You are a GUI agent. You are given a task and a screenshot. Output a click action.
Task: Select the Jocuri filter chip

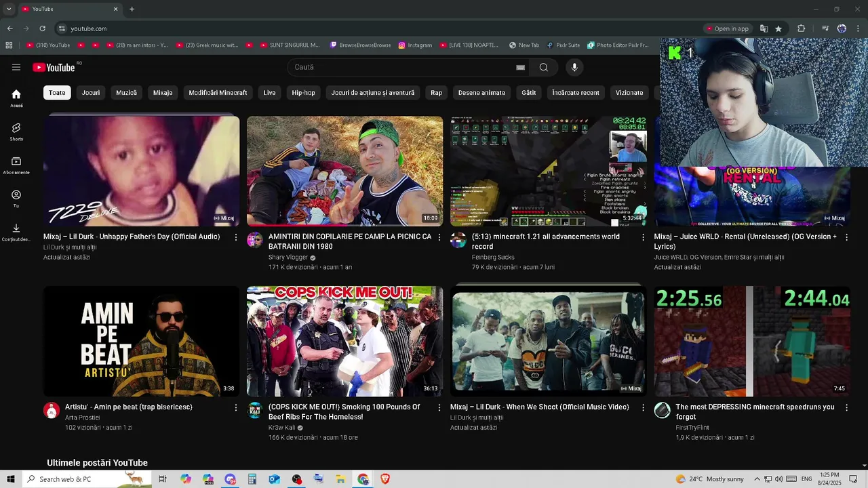click(91, 93)
